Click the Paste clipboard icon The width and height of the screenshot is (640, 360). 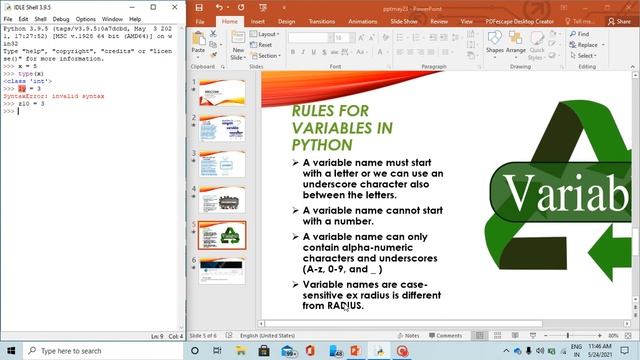click(198, 39)
